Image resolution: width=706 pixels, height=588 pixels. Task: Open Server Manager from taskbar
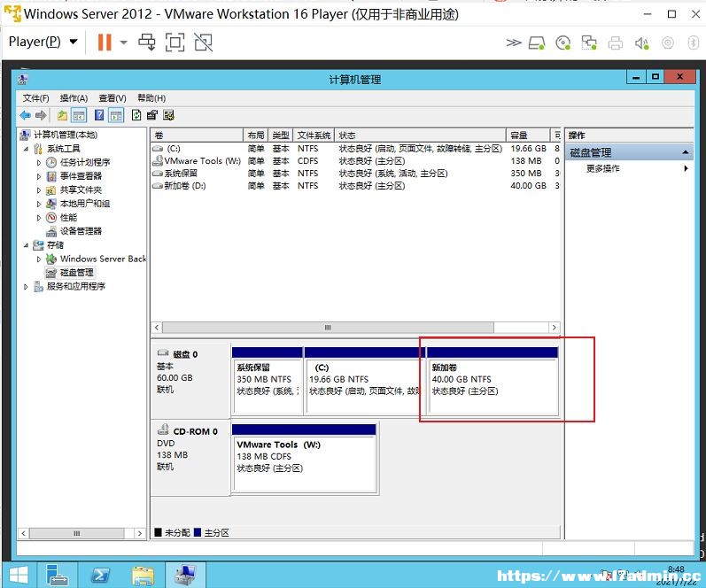tap(58, 575)
